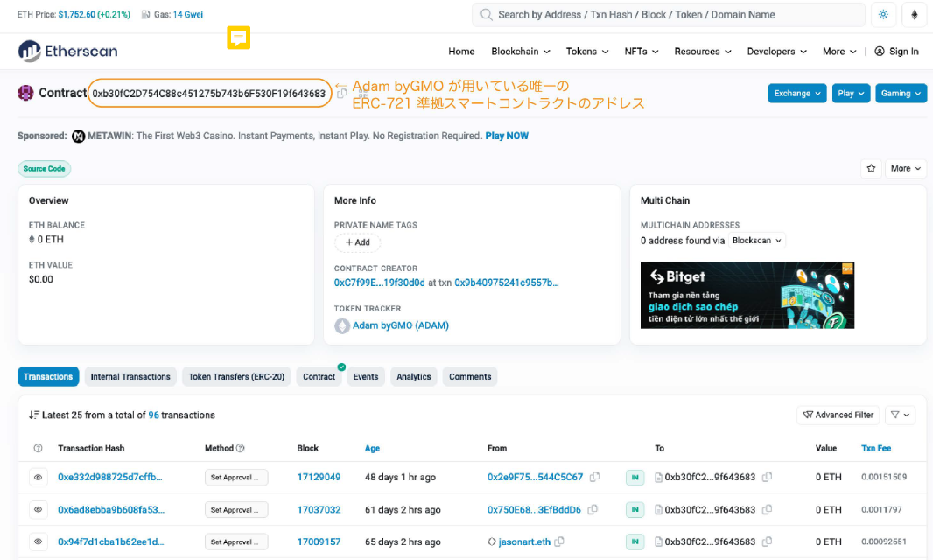Screen dimensions: 933x560
Task: Click the Sign In link
Action: 903,51
